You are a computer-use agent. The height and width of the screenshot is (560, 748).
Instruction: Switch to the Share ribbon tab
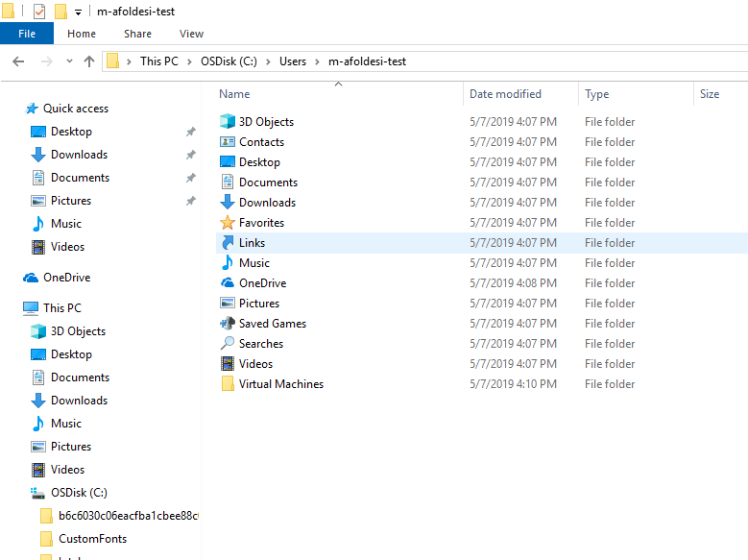(x=137, y=34)
